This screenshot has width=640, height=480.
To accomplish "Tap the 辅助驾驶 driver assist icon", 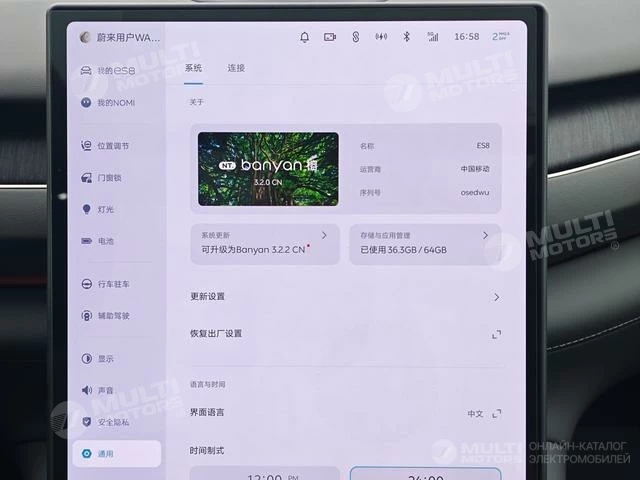I will (x=87, y=316).
